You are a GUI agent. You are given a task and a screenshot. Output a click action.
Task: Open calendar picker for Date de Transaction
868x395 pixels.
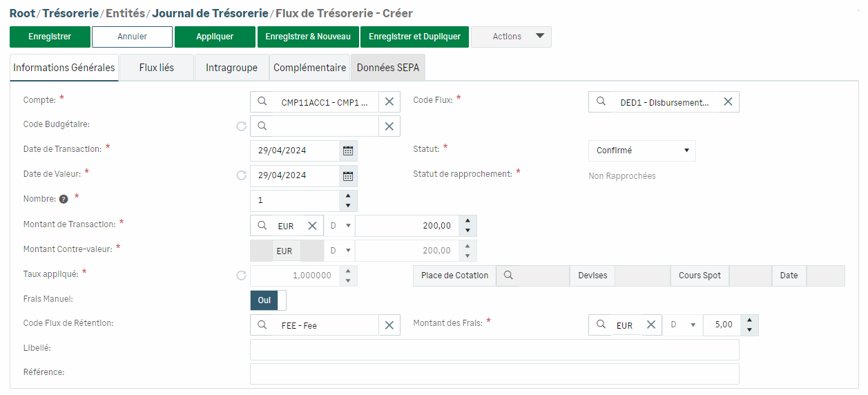tap(348, 151)
